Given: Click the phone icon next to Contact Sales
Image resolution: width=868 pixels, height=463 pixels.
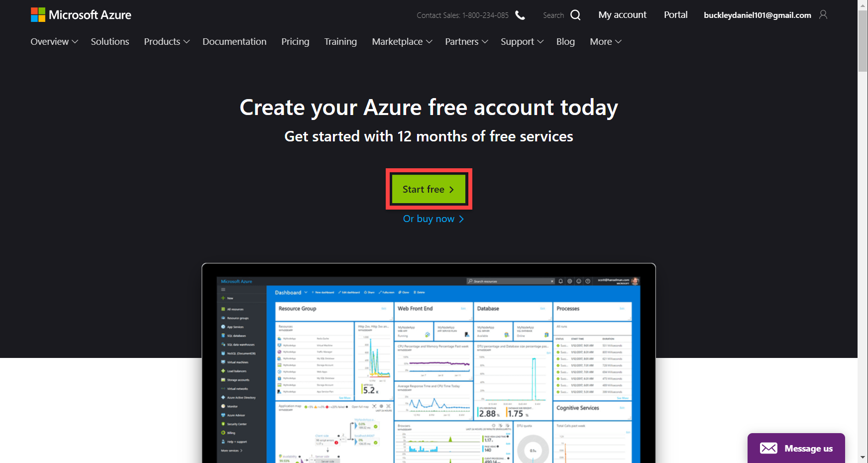Looking at the screenshot, I should coord(520,15).
